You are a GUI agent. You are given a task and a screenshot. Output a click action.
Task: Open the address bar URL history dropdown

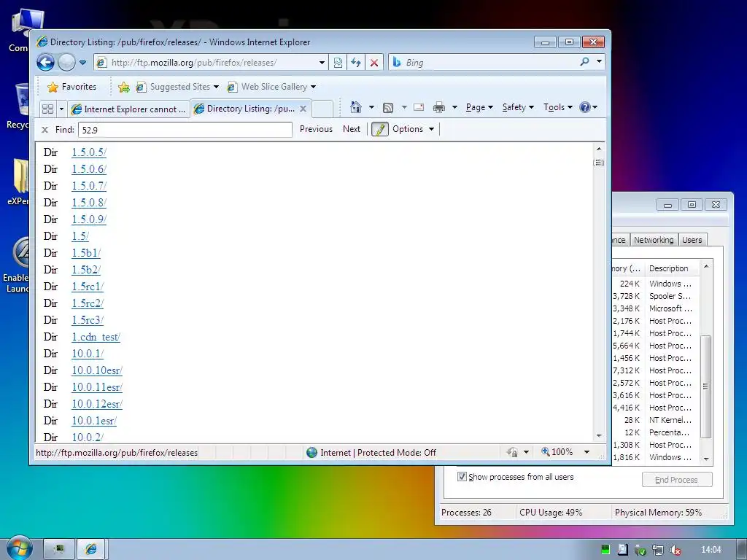(322, 63)
